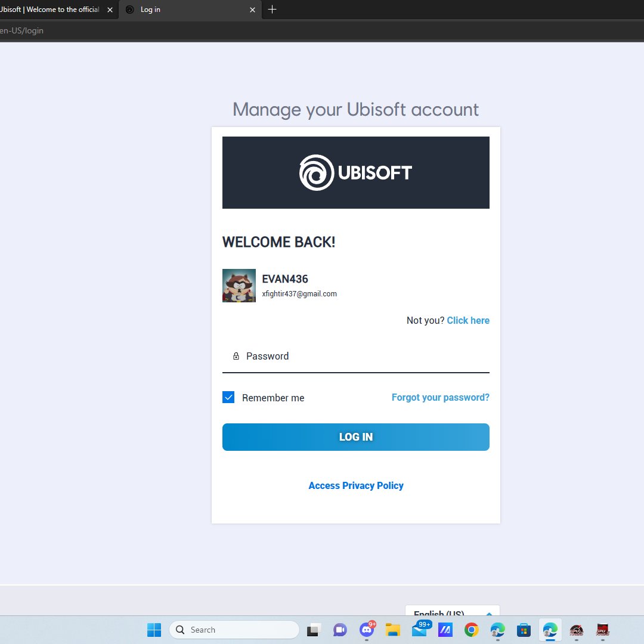The image size is (644, 644).
Task: Open first Edge profile icon next to Chrome
Action: click(497, 630)
